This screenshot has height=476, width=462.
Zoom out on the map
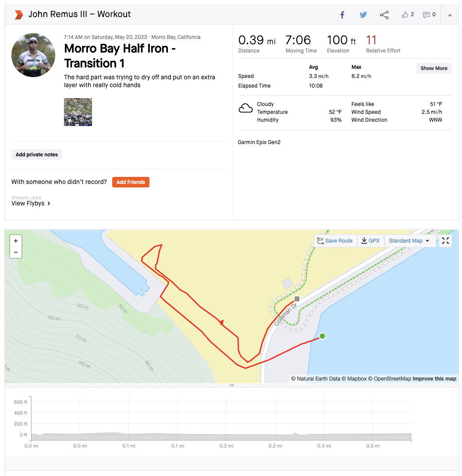[16, 252]
